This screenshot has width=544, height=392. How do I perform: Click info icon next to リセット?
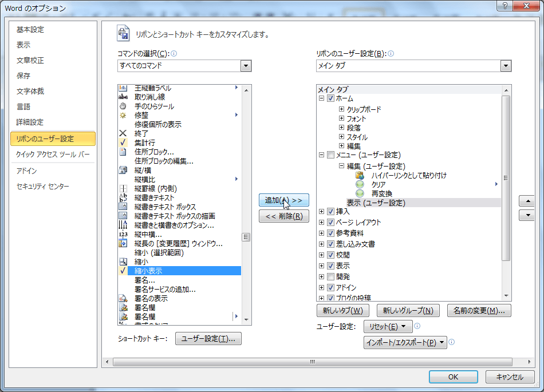(417, 326)
